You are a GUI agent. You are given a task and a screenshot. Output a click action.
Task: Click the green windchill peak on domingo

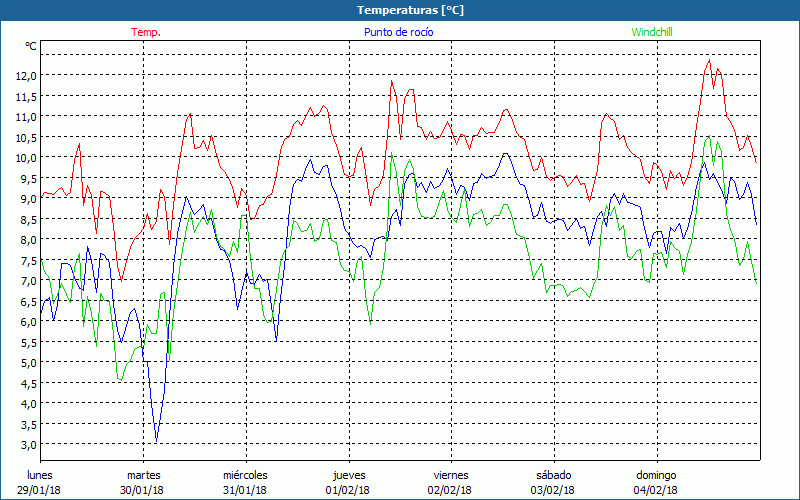[x=709, y=138]
